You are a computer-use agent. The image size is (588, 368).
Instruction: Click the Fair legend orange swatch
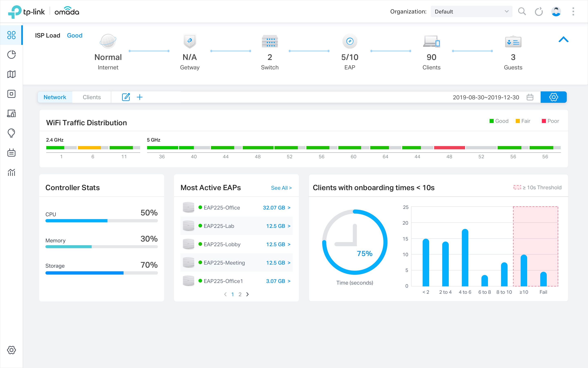pos(518,121)
